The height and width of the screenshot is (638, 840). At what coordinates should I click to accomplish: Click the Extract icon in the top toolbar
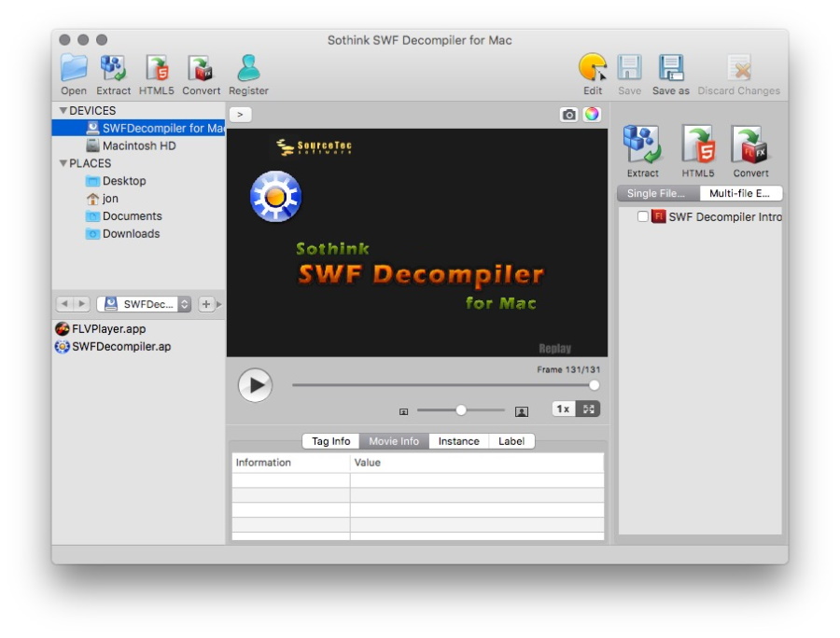point(113,75)
